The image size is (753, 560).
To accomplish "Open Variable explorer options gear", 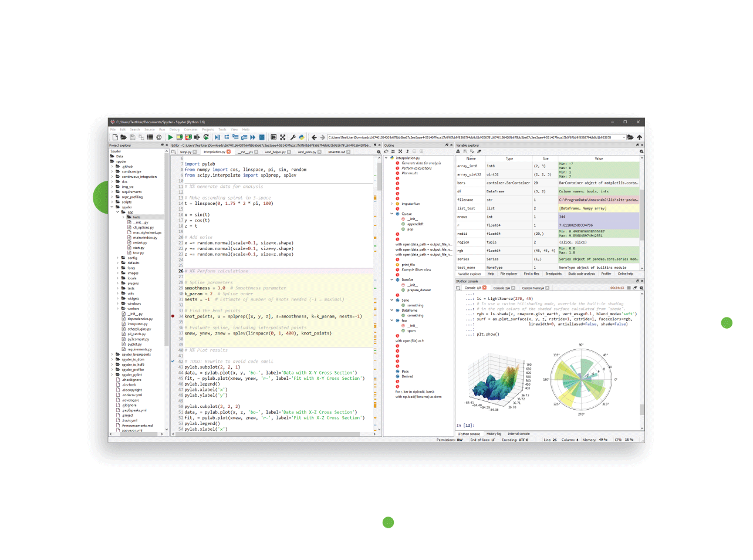I will click(641, 151).
